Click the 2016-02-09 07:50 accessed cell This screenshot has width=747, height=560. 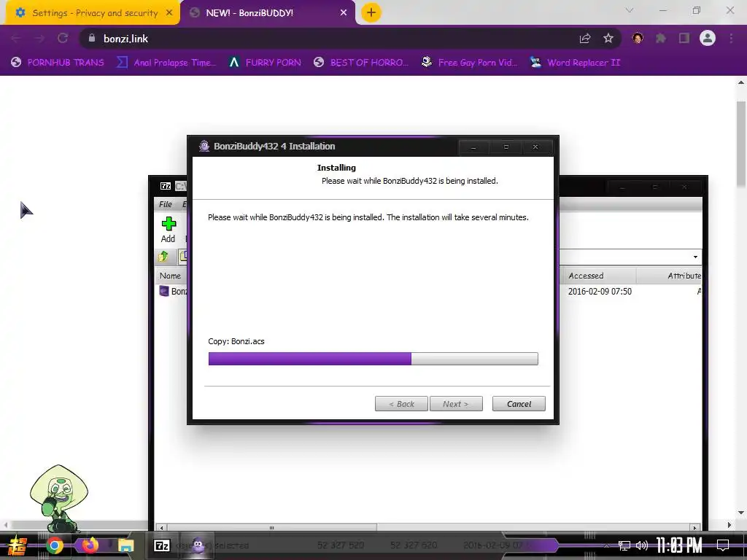[600, 292]
